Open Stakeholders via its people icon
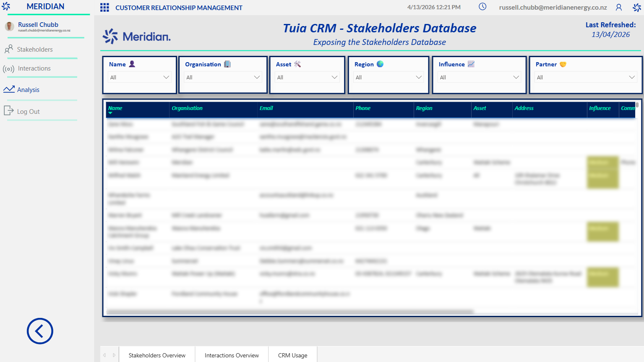This screenshot has height=362, width=644. [9, 50]
